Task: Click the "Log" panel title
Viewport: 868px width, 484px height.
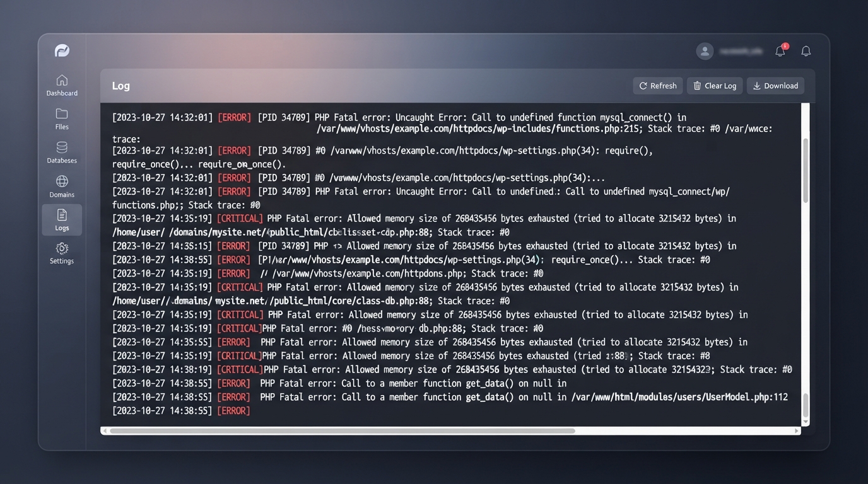Action: coord(121,86)
